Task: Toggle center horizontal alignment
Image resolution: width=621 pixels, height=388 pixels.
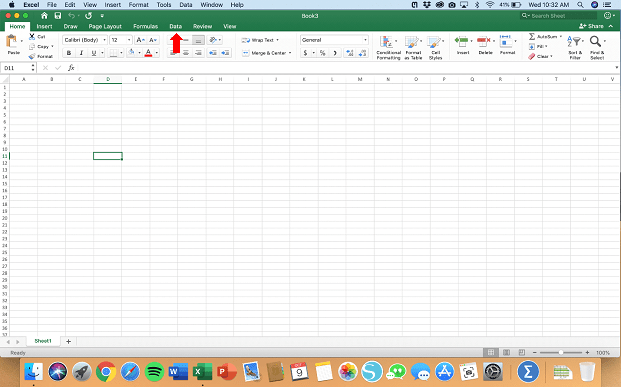Action: coord(186,53)
